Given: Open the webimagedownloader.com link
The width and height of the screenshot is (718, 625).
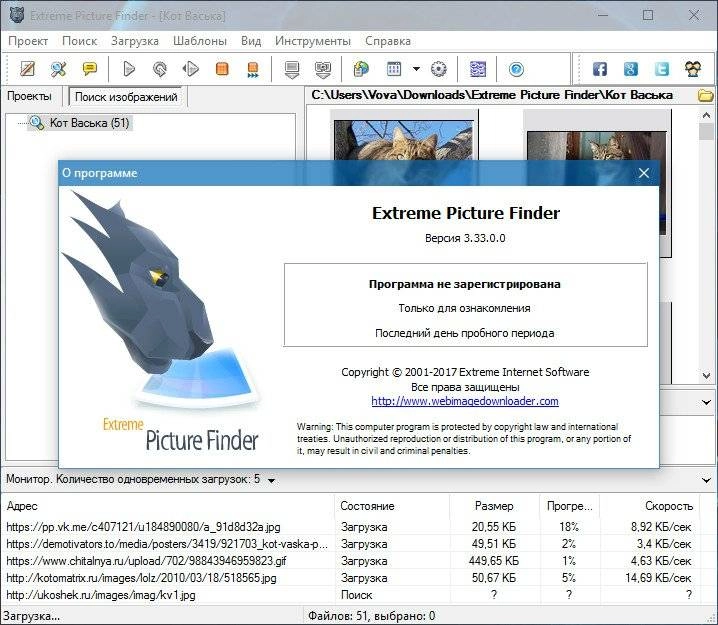Looking at the screenshot, I should [465, 401].
